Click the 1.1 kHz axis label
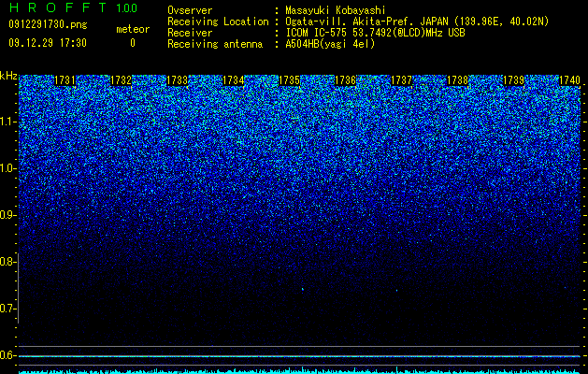This screenshot has width=588, height=374. pyautogui.click(x=8, y=122)
